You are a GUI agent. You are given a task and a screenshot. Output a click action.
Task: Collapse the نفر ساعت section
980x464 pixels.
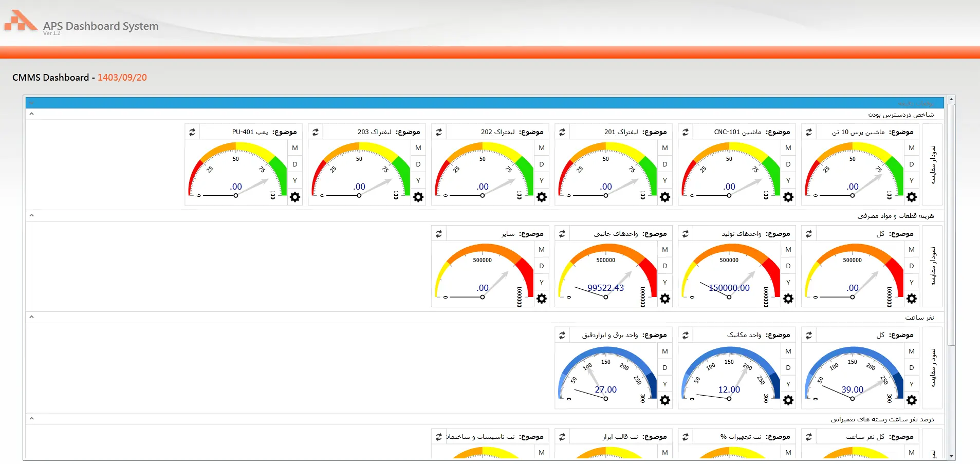coord(32,317)
